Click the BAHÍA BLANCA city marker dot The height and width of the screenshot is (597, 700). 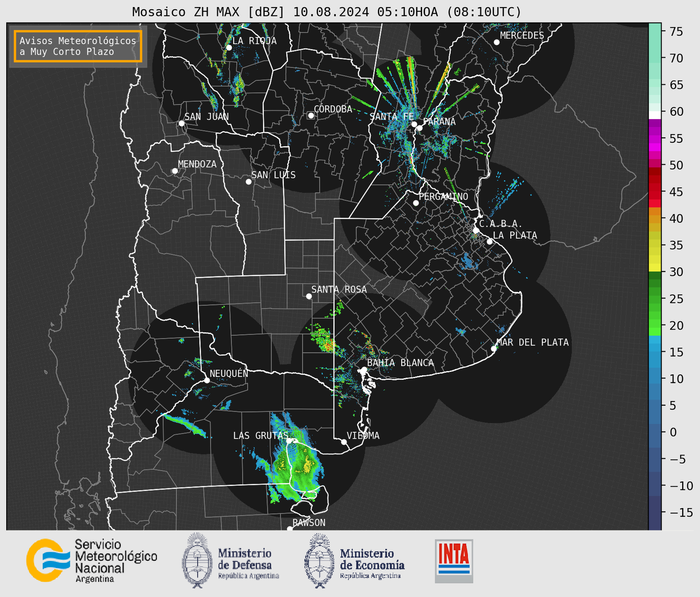364,369
